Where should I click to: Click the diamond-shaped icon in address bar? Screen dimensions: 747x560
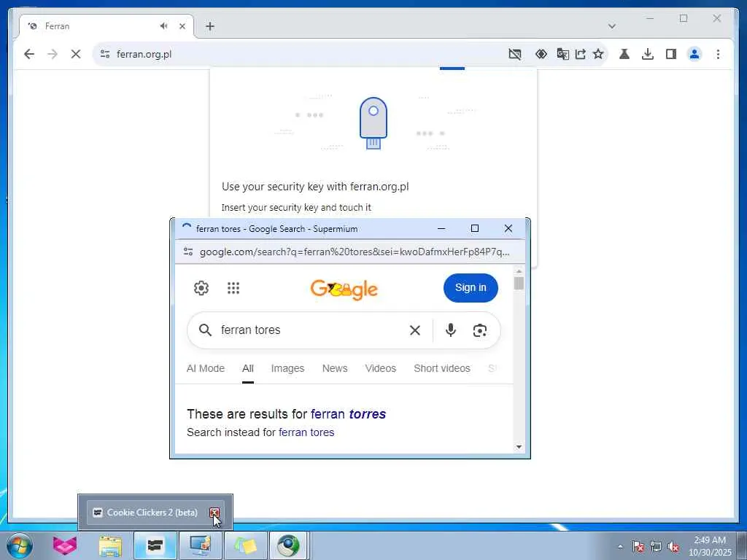(x=541, y=54)
